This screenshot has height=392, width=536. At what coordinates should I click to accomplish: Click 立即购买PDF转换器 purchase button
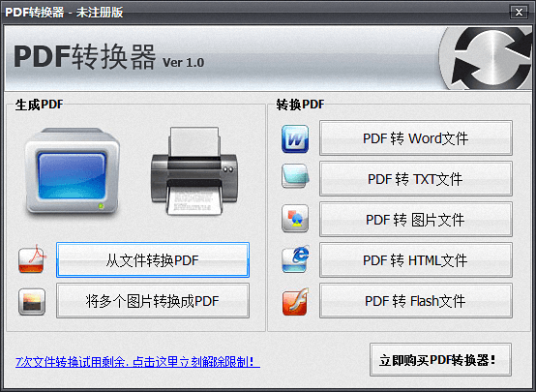(440, 360)
